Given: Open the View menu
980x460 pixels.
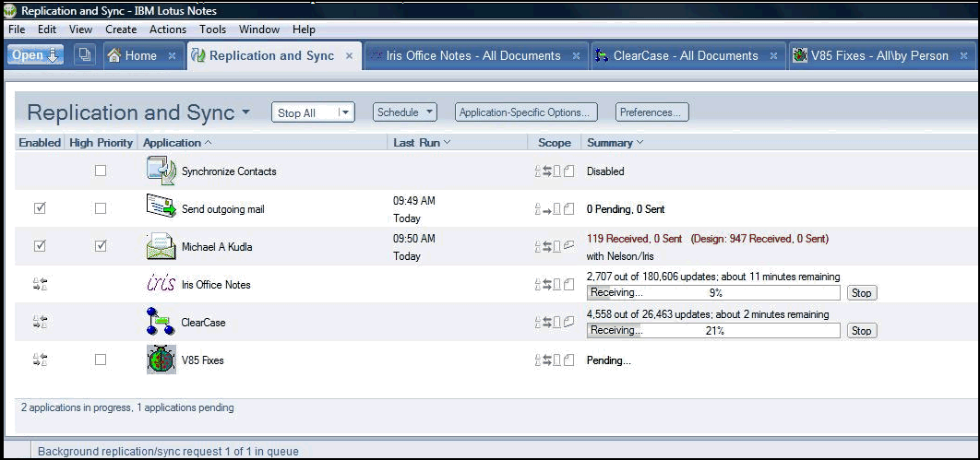Looking at the screenshot, I should [80, 29].
